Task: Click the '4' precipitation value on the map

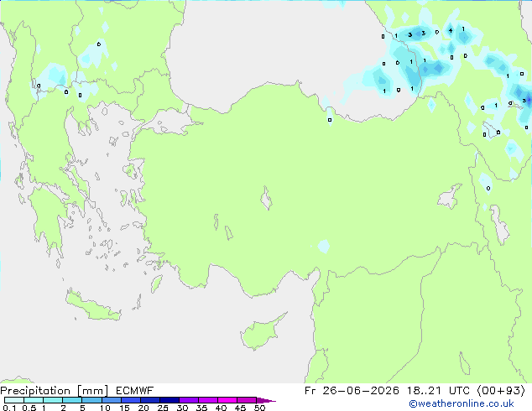Action: (451, 30)
